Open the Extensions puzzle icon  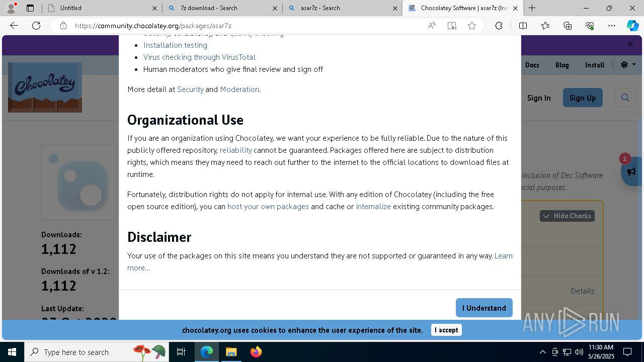[x=499, y=26]
